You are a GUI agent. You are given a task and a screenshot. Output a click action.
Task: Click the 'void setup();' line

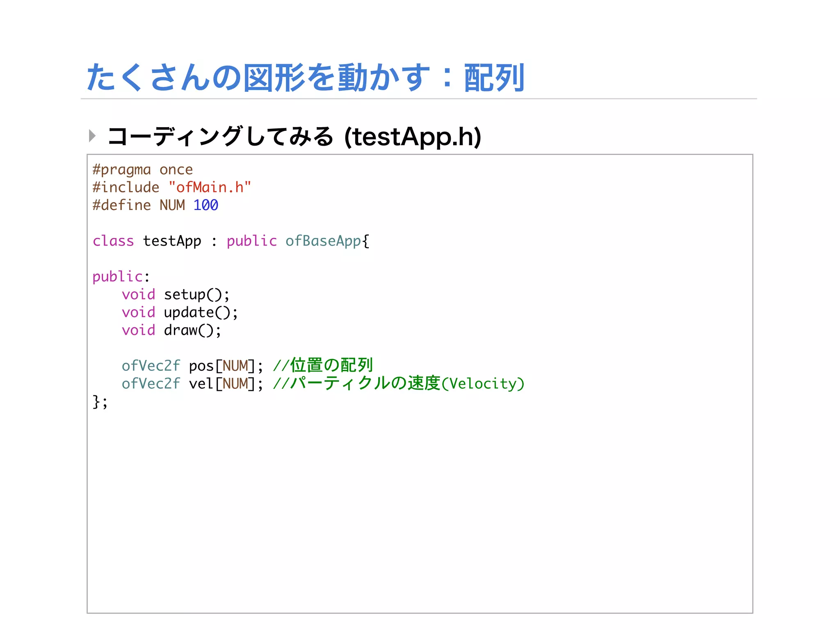point(176,295)
